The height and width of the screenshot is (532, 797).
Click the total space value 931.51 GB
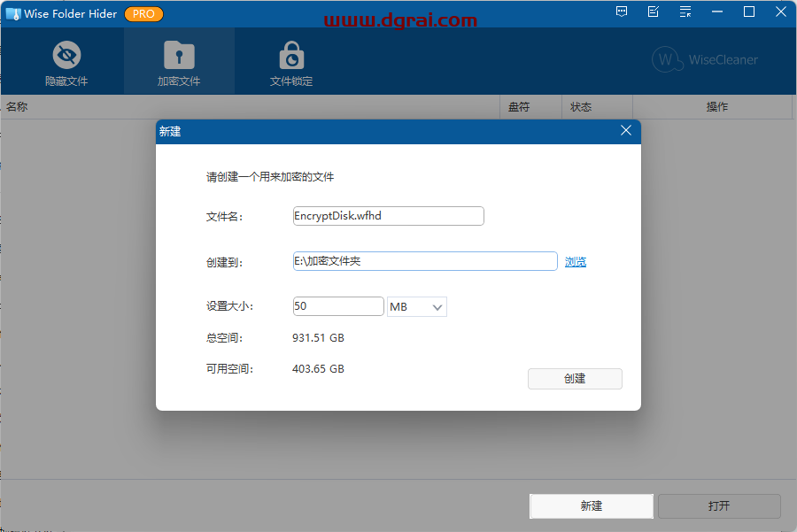click(x=318, y=338)
